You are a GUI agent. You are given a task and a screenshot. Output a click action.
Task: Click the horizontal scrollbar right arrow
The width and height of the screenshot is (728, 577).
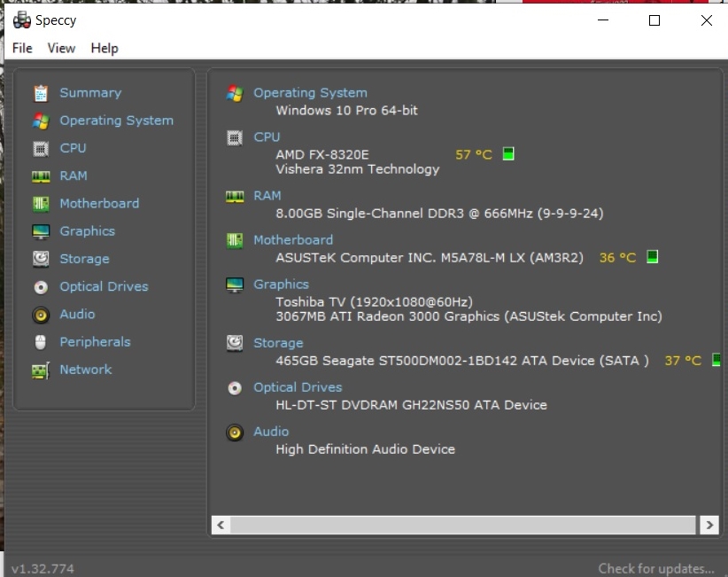(x=709, y=525)
